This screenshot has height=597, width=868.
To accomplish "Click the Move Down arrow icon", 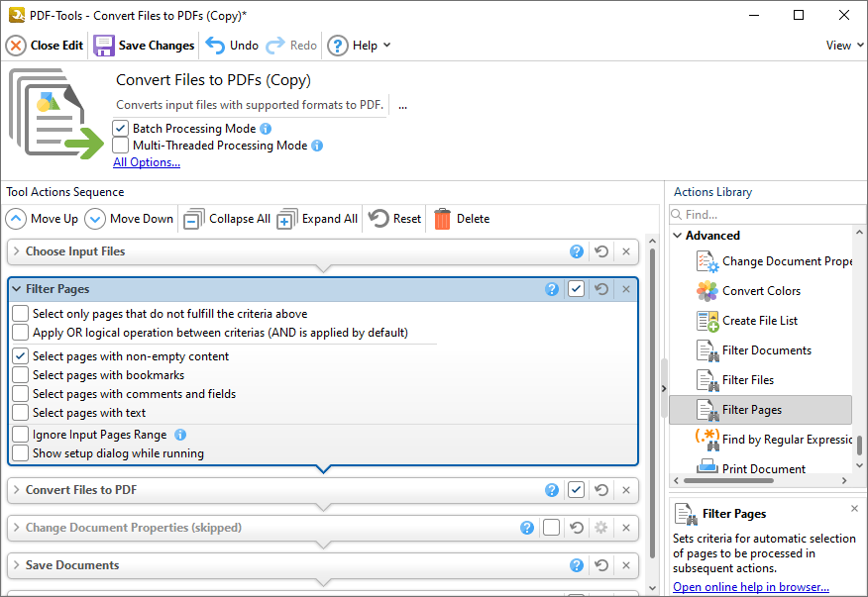I will [95, 219].
